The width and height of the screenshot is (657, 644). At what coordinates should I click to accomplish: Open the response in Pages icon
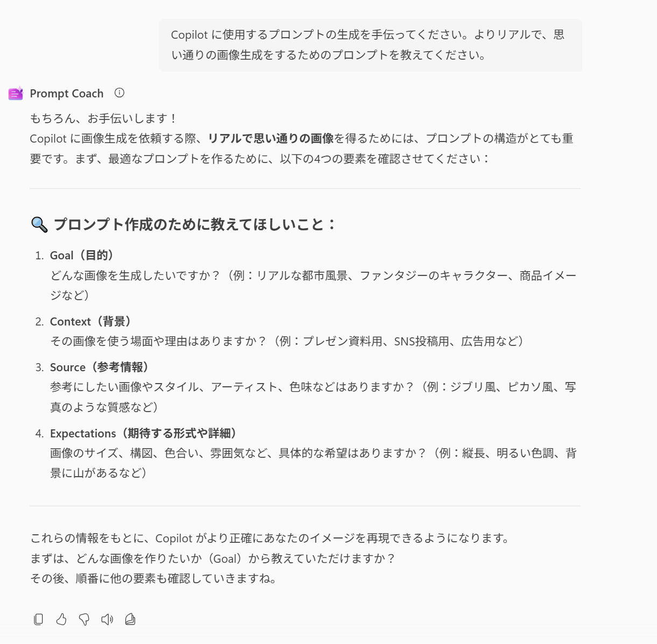tap(130, 619)
